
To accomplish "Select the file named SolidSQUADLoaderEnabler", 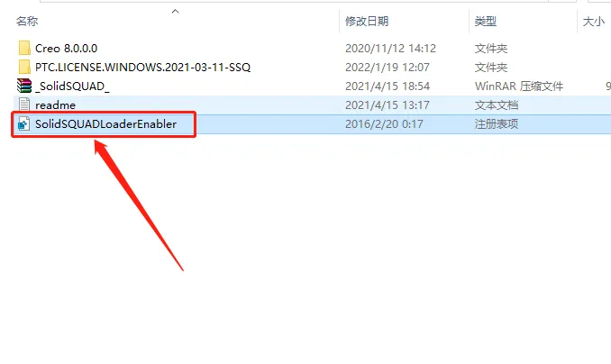I will tap(105, 124).
